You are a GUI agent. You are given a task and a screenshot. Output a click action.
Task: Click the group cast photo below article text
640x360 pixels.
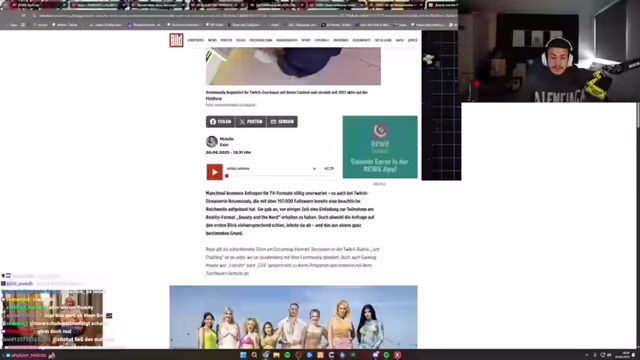click(x=293, y=317)
